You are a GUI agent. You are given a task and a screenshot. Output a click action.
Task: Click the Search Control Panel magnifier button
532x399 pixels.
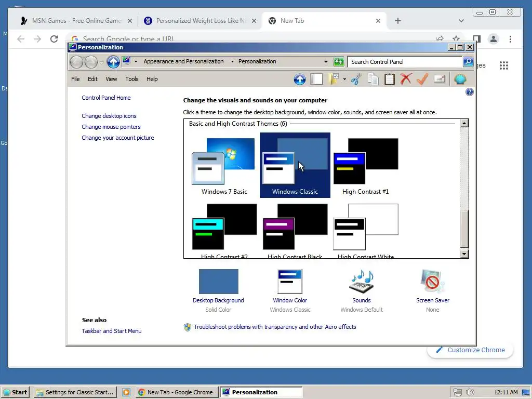point(468,62)
